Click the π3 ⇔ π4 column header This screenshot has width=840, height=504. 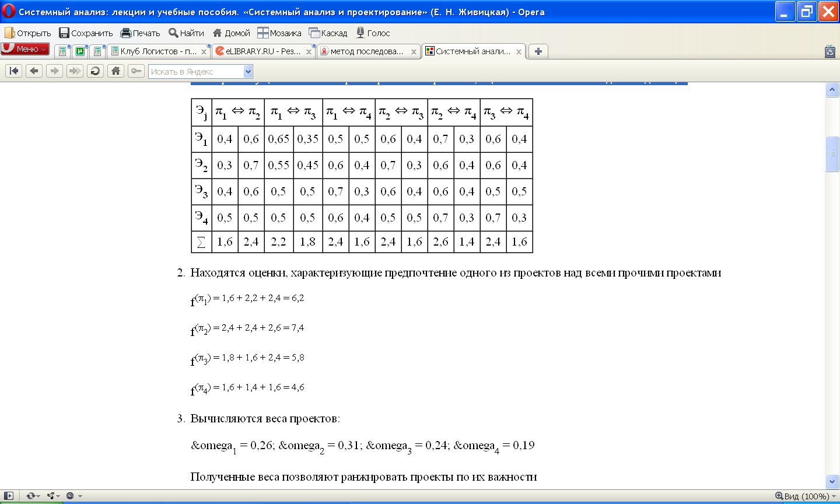pyautogui.click(x=506, y=112)
